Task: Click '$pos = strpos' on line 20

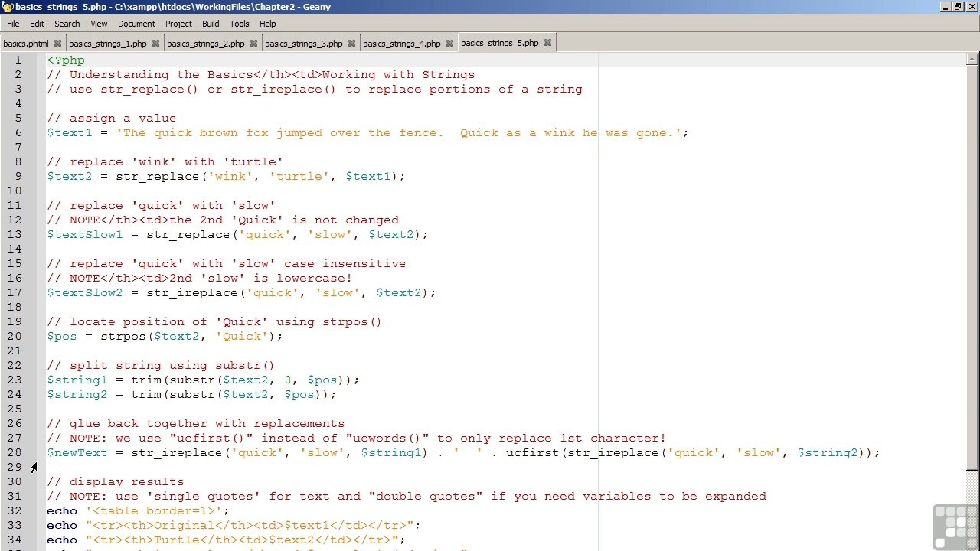Action: [x=96, y=337]
